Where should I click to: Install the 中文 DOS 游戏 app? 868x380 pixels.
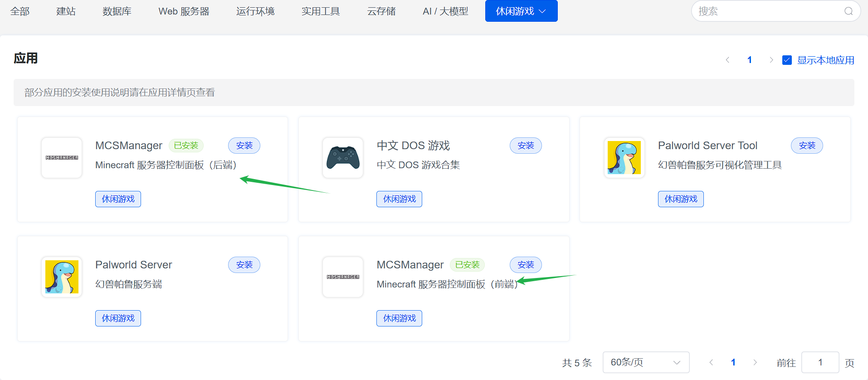[x=526, y=146]
